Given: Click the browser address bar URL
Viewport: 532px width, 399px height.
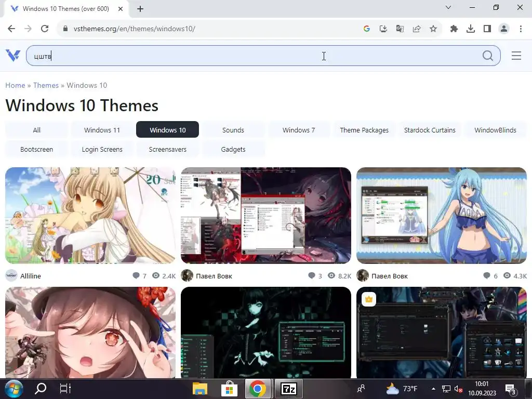Looking at the screenshot, I should click(x=135, y=29).
